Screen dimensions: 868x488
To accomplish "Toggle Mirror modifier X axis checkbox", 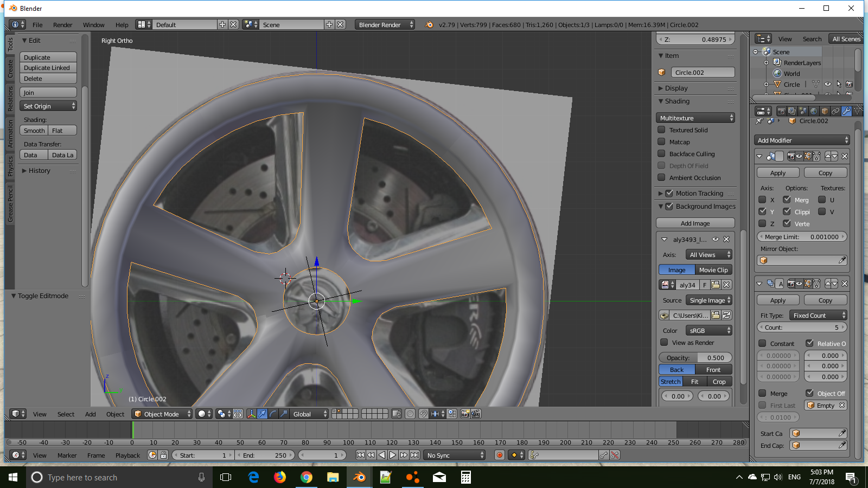I will pyautogui.click(x=762, y=200).
